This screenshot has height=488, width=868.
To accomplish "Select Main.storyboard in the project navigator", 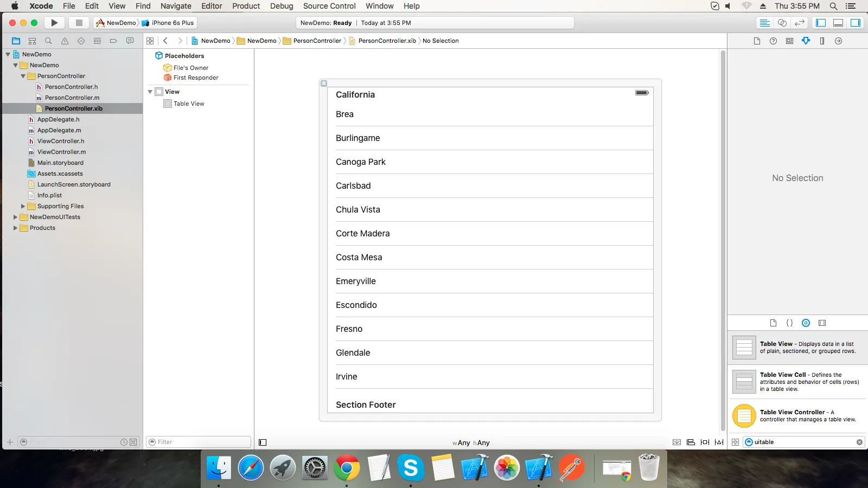I will (60, 163).
